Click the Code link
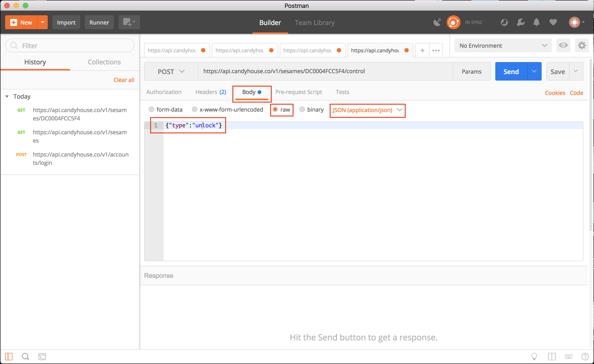The width and height of the screenshot is (594, 364). pyautogui.click(x=576, y=93)
